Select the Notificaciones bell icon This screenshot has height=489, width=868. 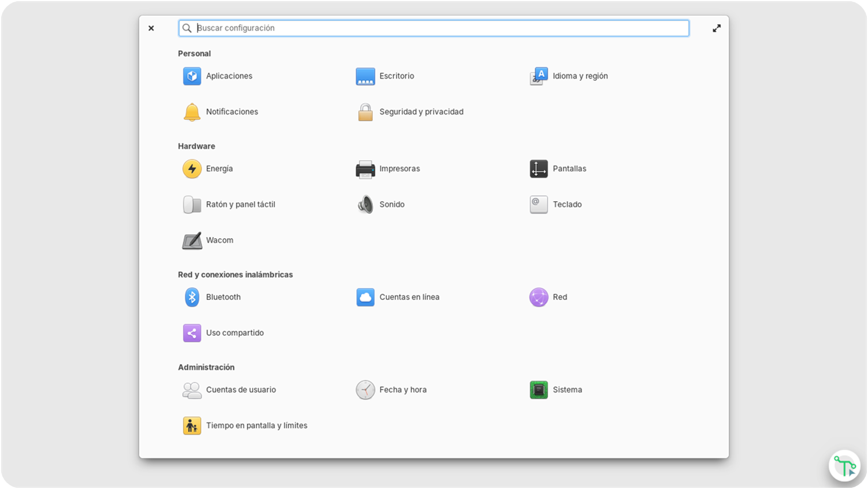(x=192, y=112)
